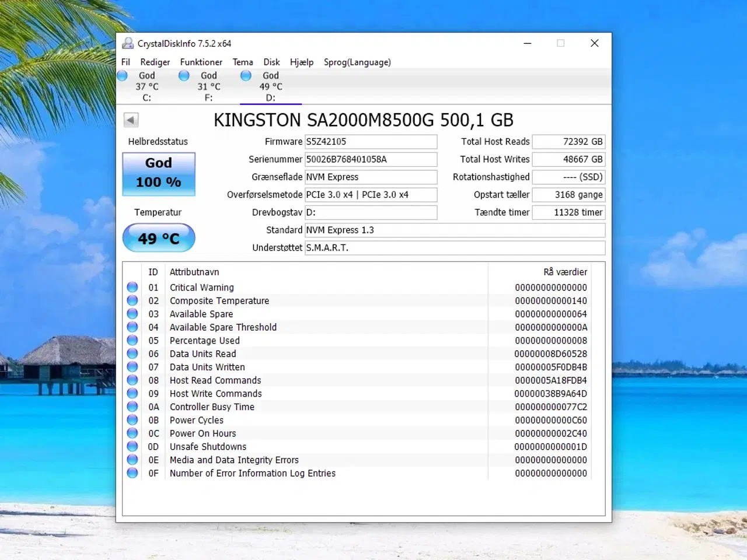Select the Power On Hours attribute name

pos(203,433)
